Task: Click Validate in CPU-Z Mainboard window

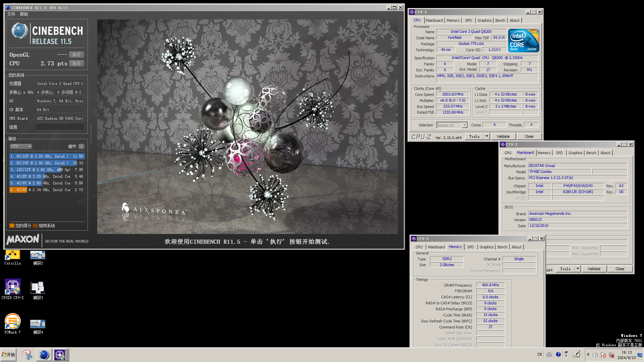Action: click(594, 269)
